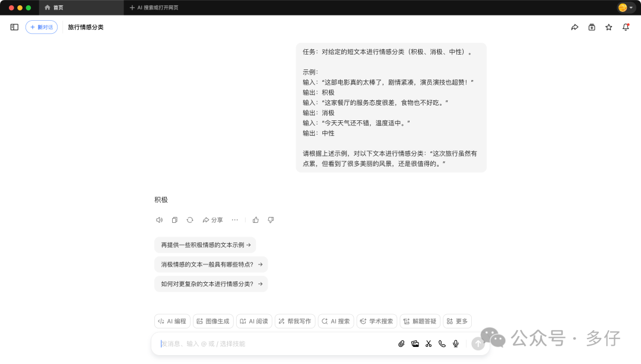Favorite the conversation with star icon
The width and height of the screenshot is (641, 364).
pos(609,27)
